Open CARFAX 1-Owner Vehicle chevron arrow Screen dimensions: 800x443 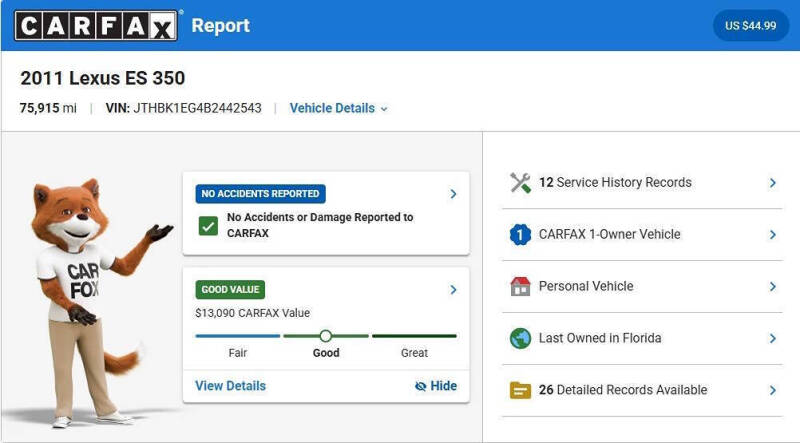tap(772, 235)
